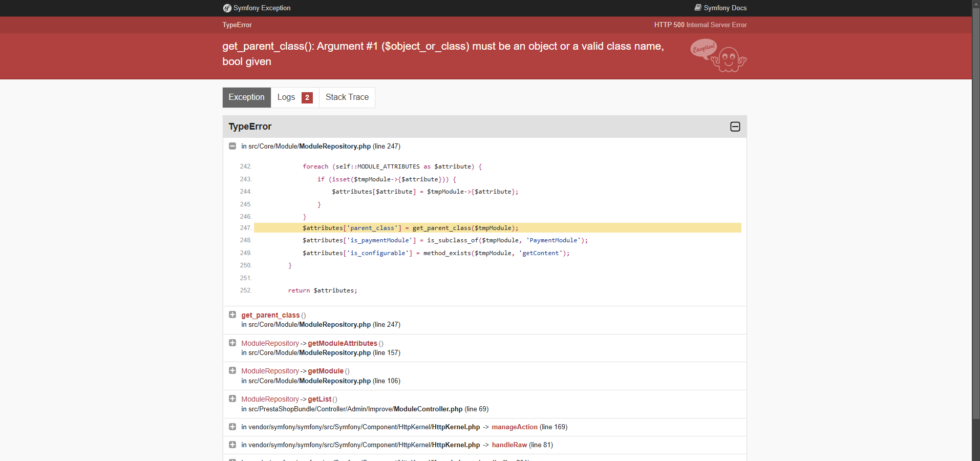Expand the getModuleAttributes trace entry
The image size is (980, 461).
coord(232,343)
